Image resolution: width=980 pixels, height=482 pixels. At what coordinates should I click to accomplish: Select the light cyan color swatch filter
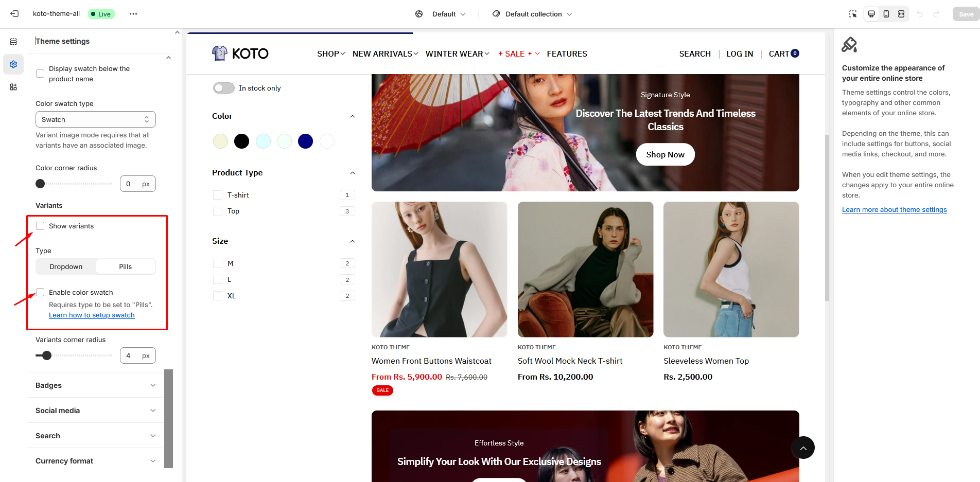(263, 141)
